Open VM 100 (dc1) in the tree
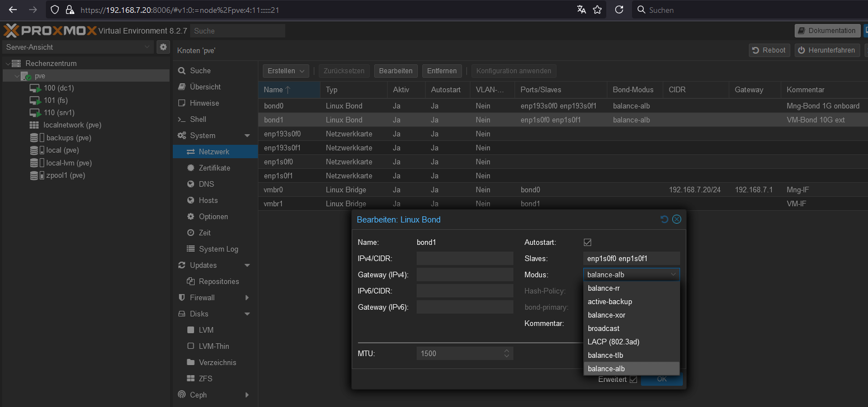This screenshot has width=868, height=407. 59,88
